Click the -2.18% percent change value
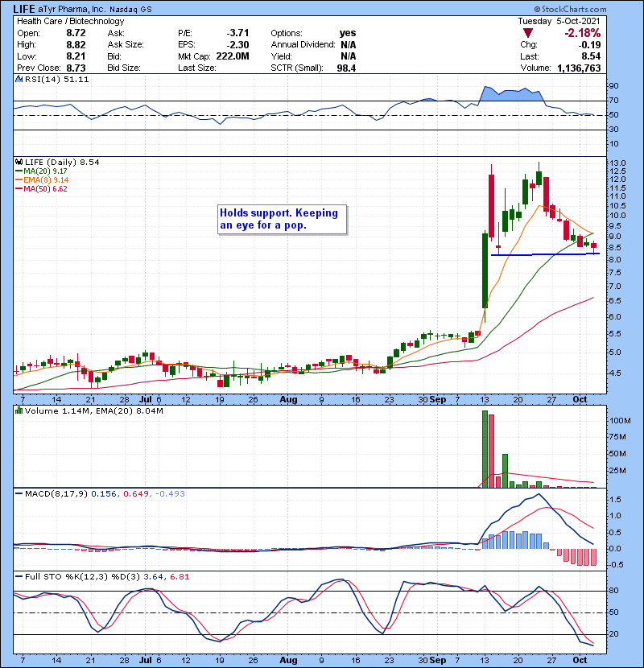The width and height of the screenshot is (644, 668). tap(582, 33)
